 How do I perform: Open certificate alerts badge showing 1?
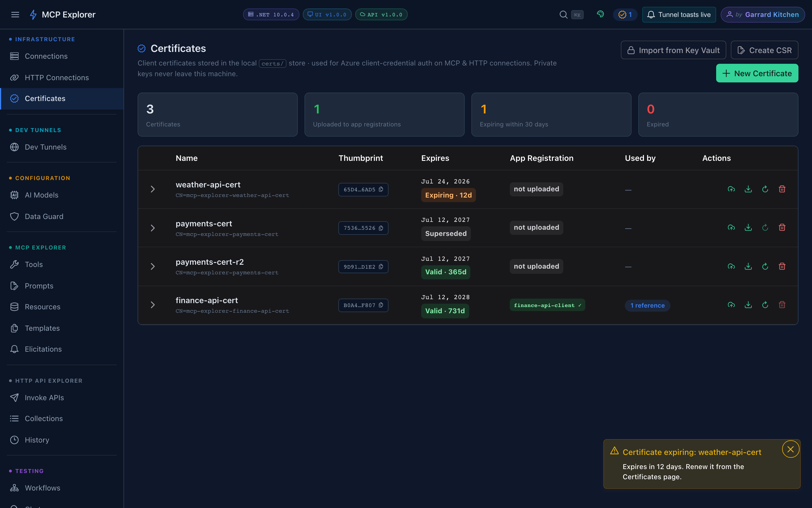(x=625, y=14)
